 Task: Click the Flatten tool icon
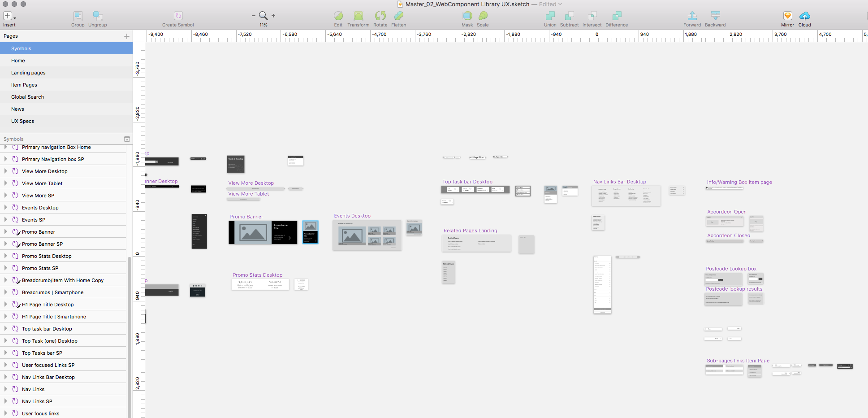pyautogui.click(x=398, y=16)
